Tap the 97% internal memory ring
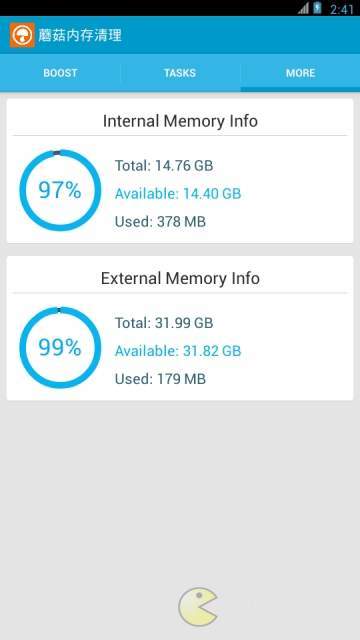The width and height of the screenshot is (360, 640). tap(60, 190)
